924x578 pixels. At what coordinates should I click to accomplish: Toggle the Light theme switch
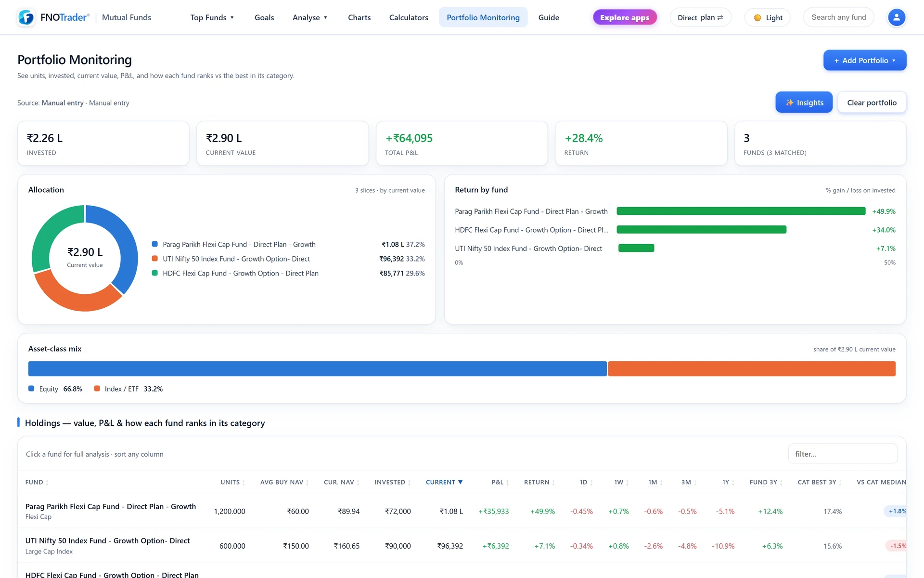[x=767, y=18]
